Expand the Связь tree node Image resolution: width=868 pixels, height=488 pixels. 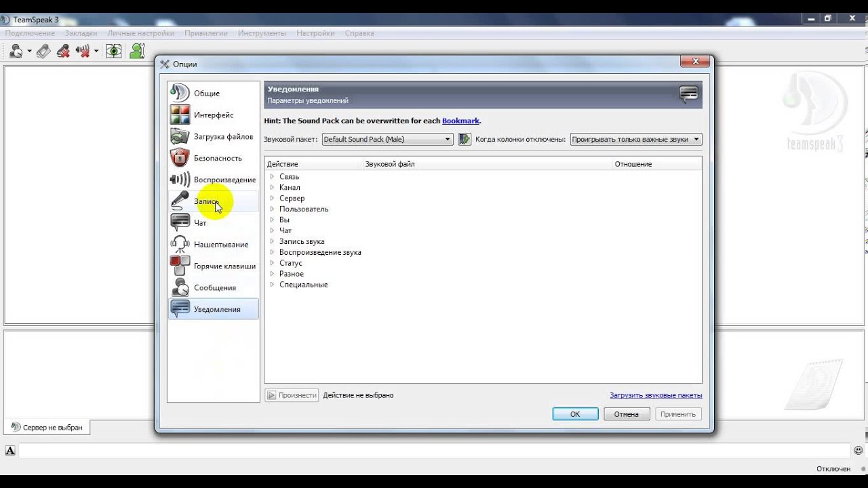(272, 176)
